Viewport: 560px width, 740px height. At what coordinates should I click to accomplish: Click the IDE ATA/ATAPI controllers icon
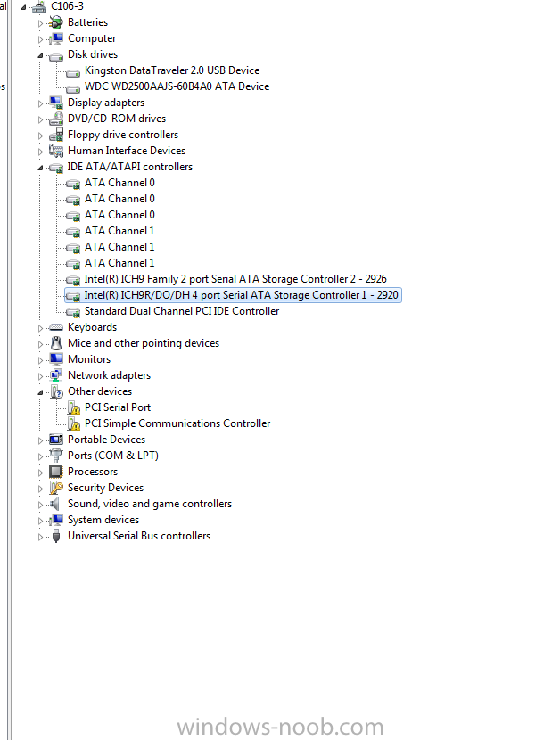click(x=55, y=168)
